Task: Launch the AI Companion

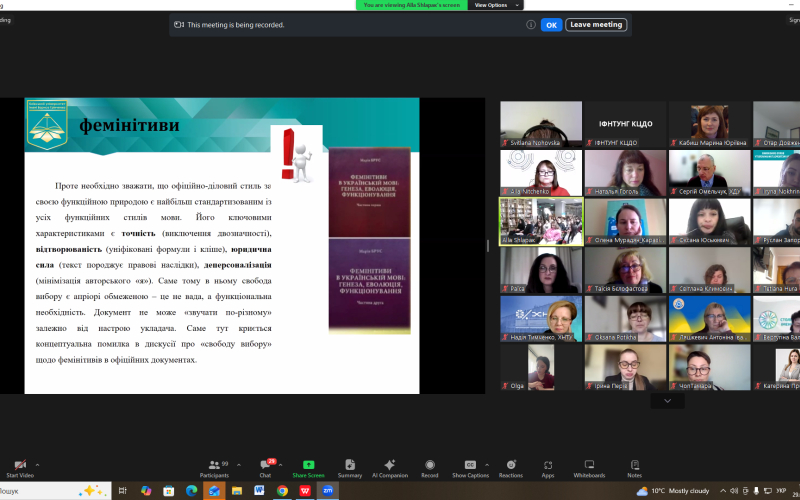Action: pyautogui.click(x=390, y=468)
